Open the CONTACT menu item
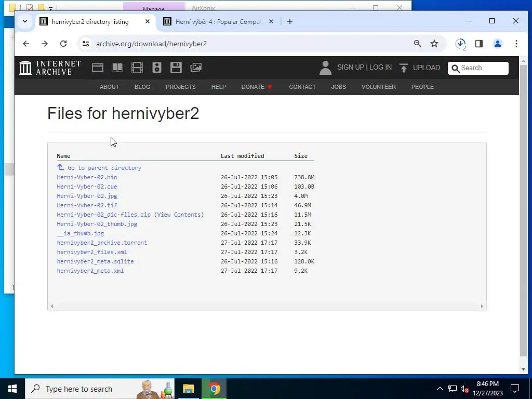 tap(302, 87)
